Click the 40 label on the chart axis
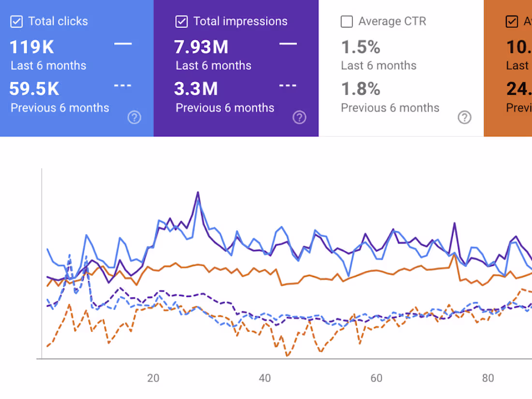Screen dimensions: 532x399 click(x=265, y=378)
